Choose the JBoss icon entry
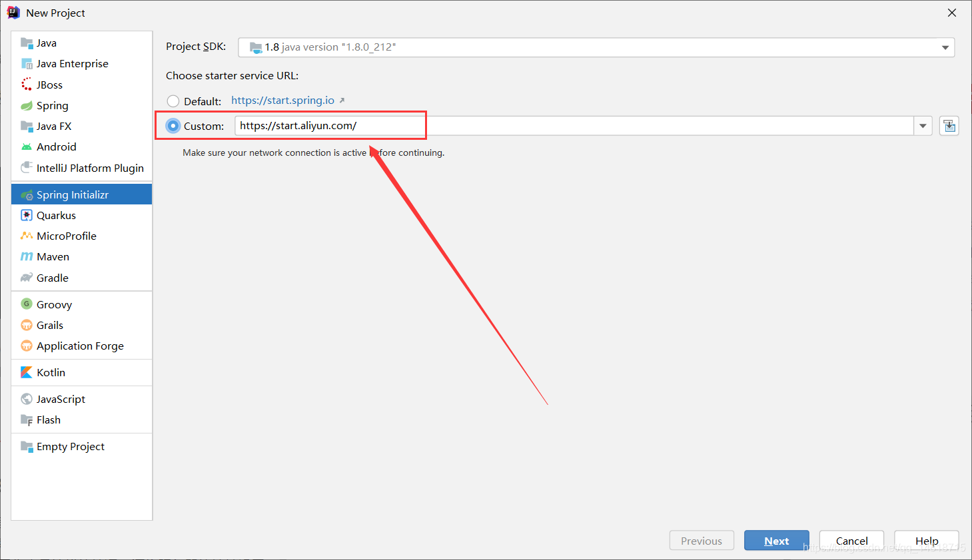The width and height of the screenshot is (972, 560). tap(27, 85)
